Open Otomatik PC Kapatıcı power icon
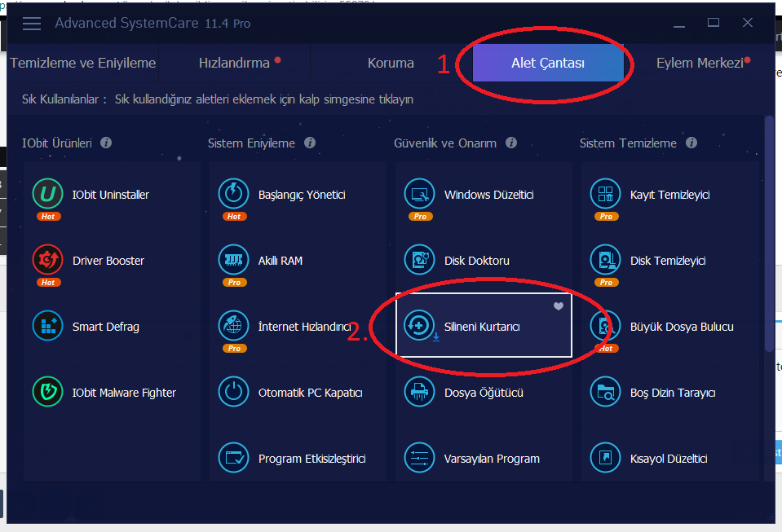This screenshot has width=782, height=532. (233, 392)
